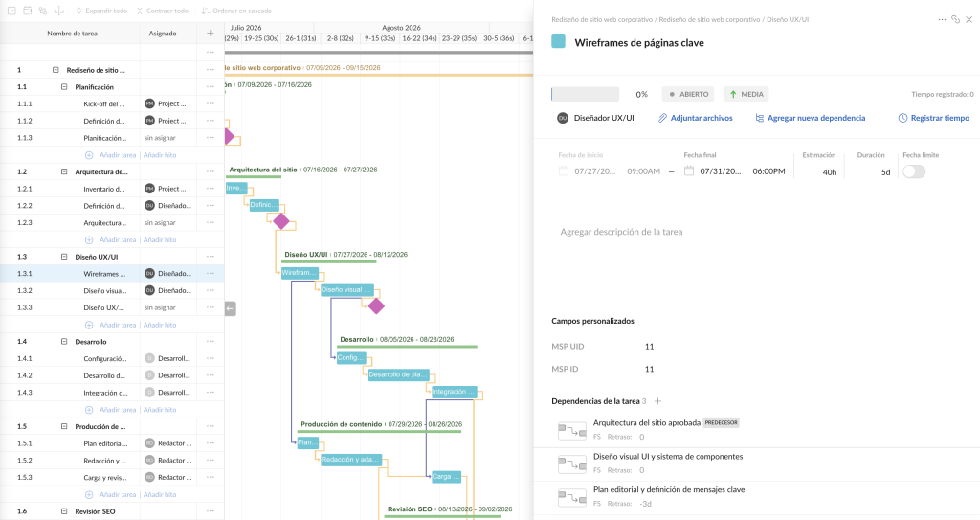
Task: Click the Plan editorial dependency icon
Action: pos(572,497)
